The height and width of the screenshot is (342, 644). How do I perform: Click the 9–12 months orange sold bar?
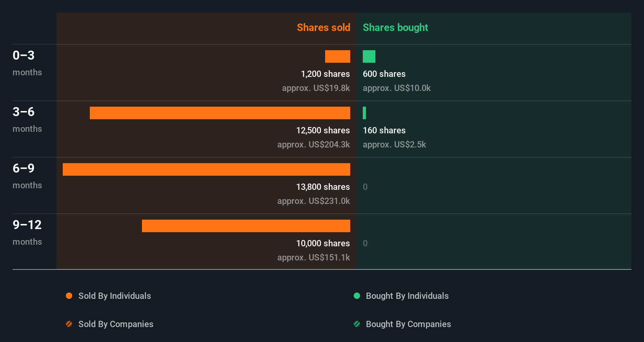(x=246, y=226)
